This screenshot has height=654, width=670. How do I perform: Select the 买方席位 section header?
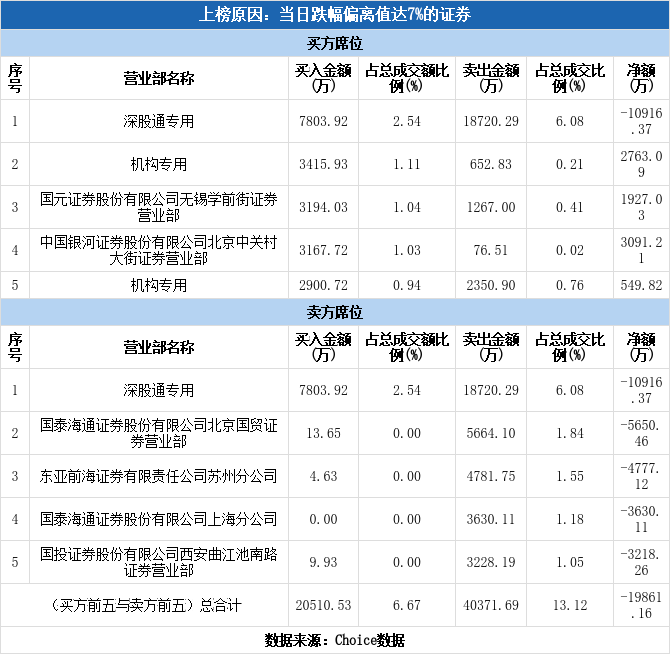(x=335, y=43)
